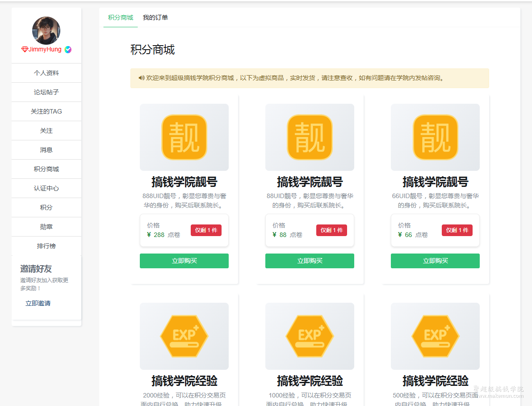Click 靓 icon of 888UID product
Screen dimensions: 532x406
pyautogui.click(x=184, y=137)
